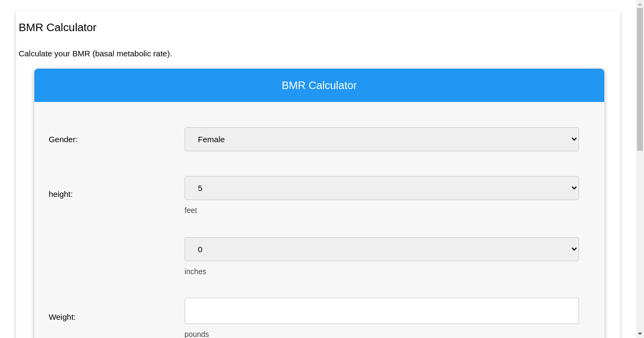The image size is (644, 338).
Task: Click the inches unit label
Action: [x=195, y=271]
